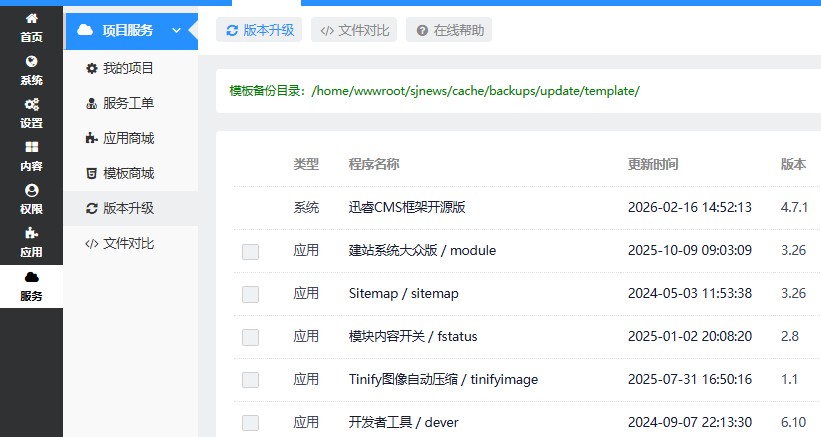The height and width of the screenshot is (437, 821).
Task: Check the 开发者工具 / dever row checkbox
Action: pos(250,423)
